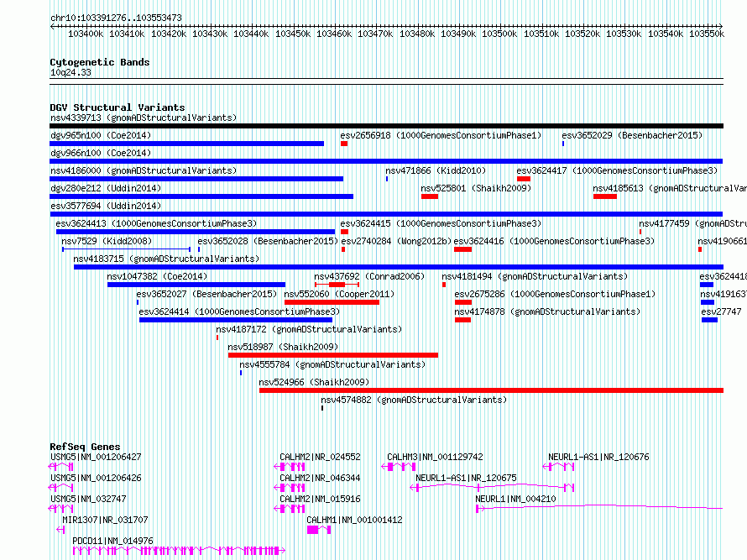This screenshot has height=560, width=747.
Task: Click the red esv3624417 variant block
Action: 524,179
